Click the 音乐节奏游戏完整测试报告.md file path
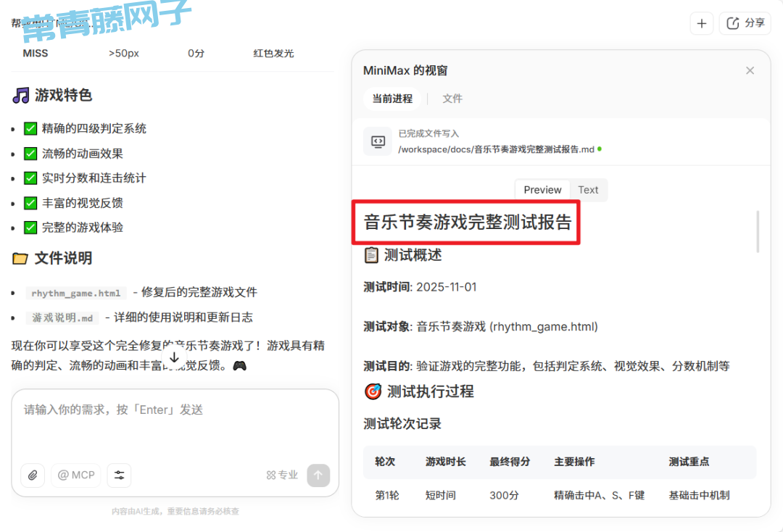 (497, 149)
